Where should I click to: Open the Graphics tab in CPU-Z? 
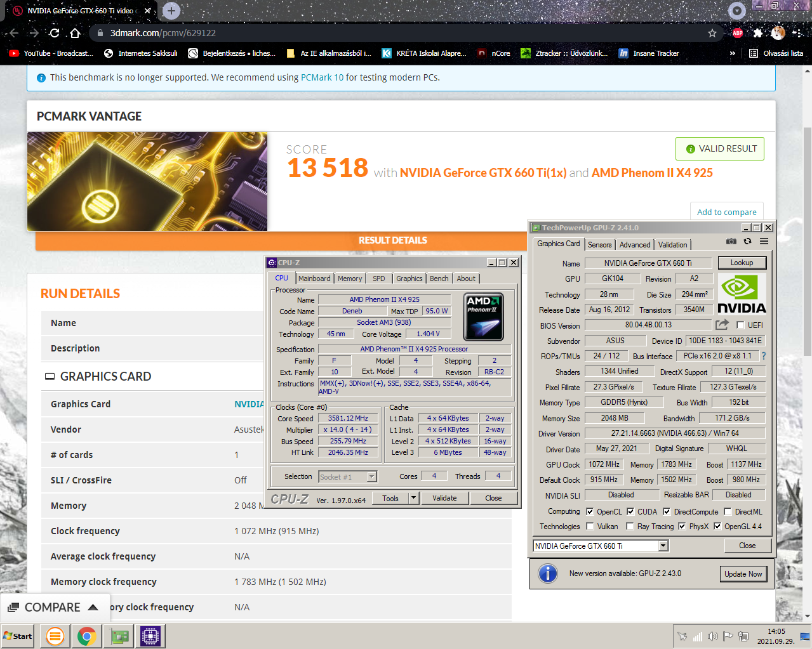[409, 279]
